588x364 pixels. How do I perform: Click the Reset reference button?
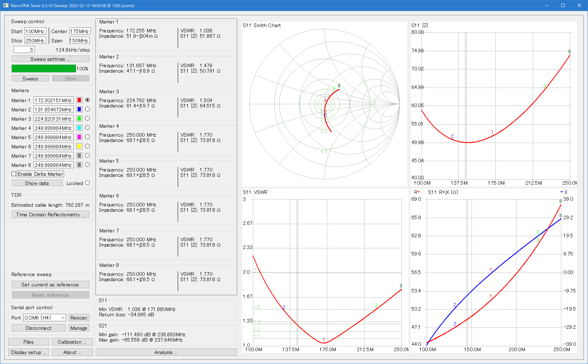click(x=50, y=295)
